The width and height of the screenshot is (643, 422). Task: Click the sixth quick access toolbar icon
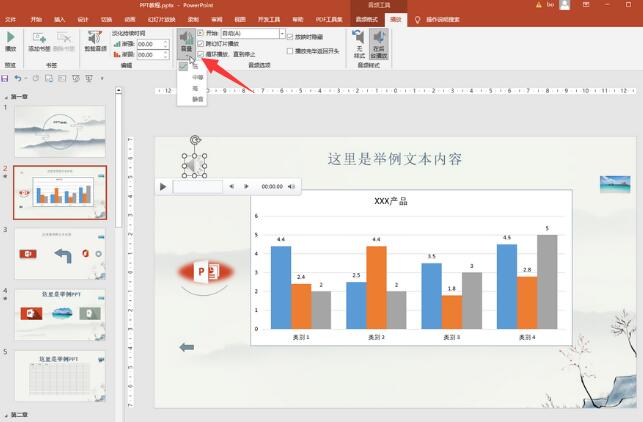[x=76, y=78]
